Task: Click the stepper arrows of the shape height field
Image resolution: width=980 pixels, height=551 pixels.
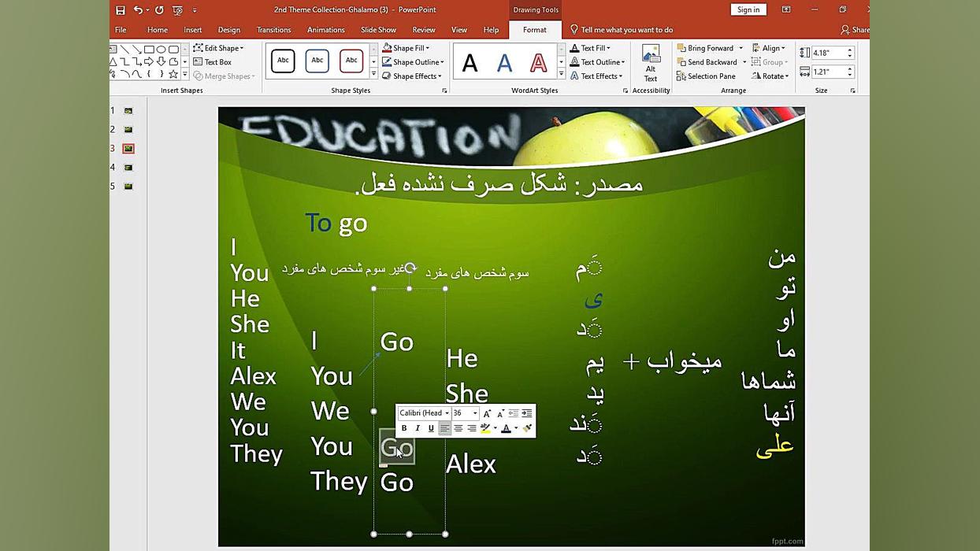Action: [x=850, y=53]
